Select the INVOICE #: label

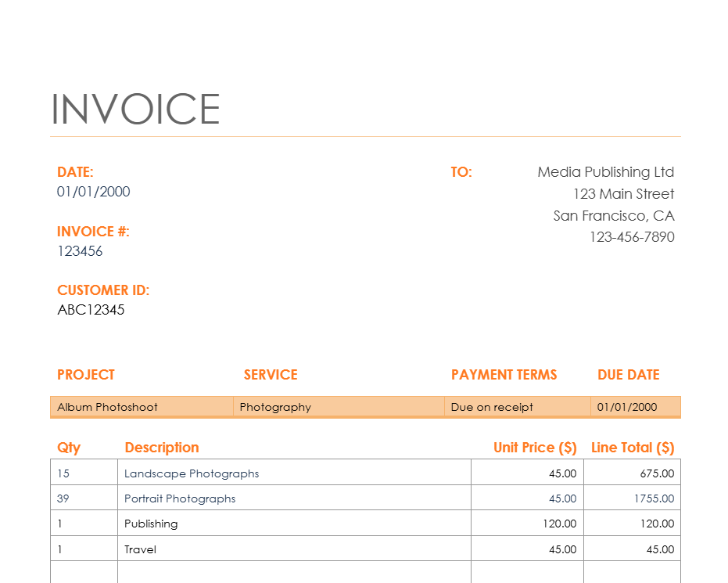(93, 232)
